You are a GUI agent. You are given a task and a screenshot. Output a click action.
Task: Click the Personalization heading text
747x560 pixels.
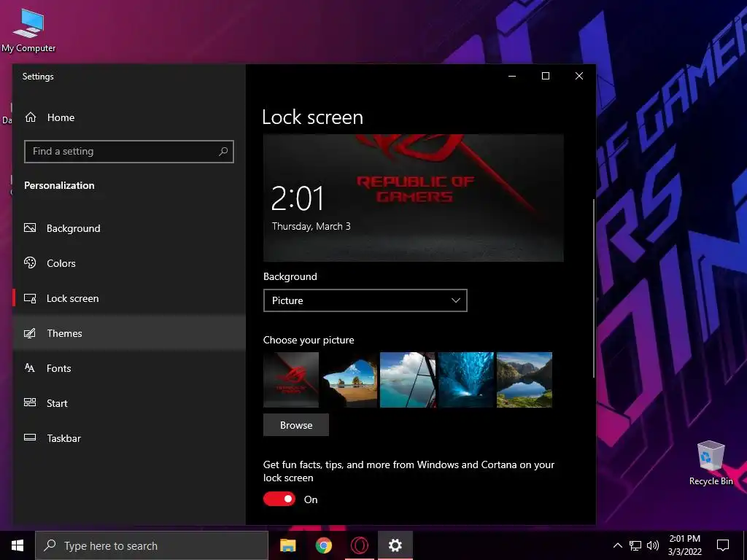[59, 185]
